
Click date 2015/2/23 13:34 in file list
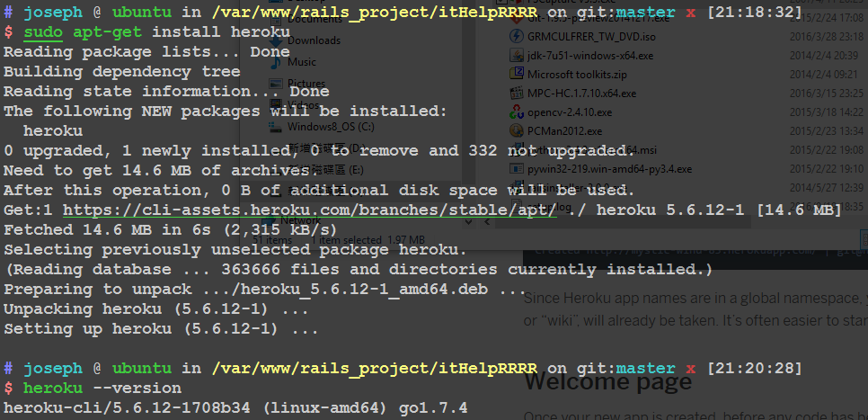click(827, 130)
